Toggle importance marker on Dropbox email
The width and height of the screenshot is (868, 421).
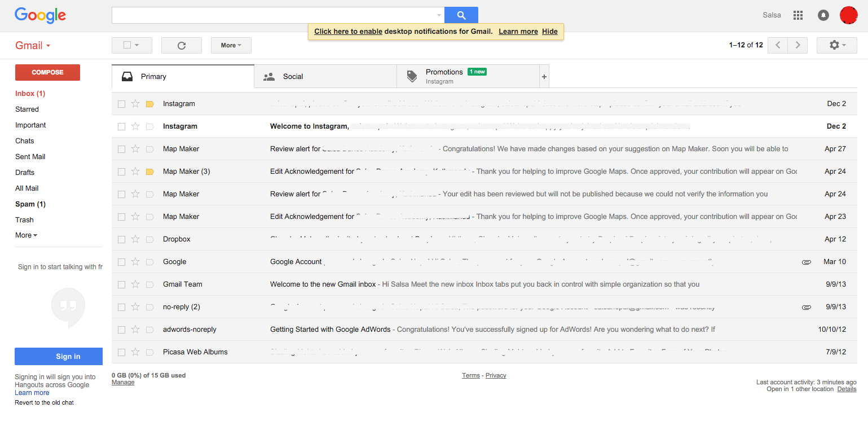pos(150,239)
